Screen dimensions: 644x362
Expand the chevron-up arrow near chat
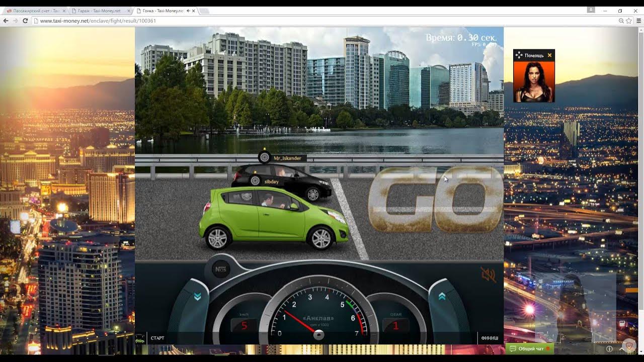pos(622,348)
